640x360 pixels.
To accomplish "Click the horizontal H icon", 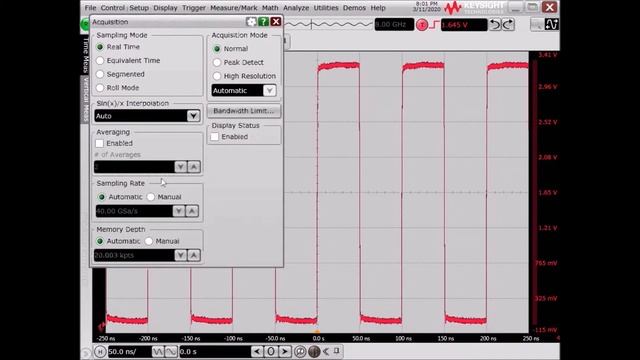I will [x=100, y=351].
